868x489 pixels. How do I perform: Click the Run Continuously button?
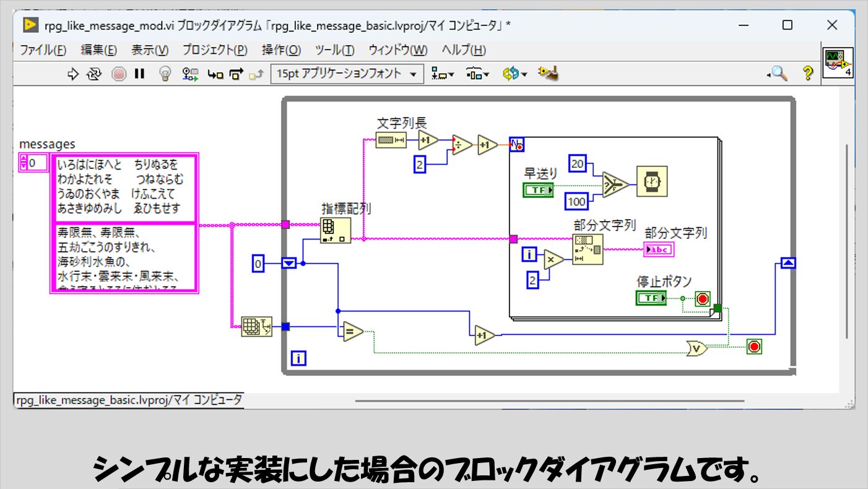point(93,74)
